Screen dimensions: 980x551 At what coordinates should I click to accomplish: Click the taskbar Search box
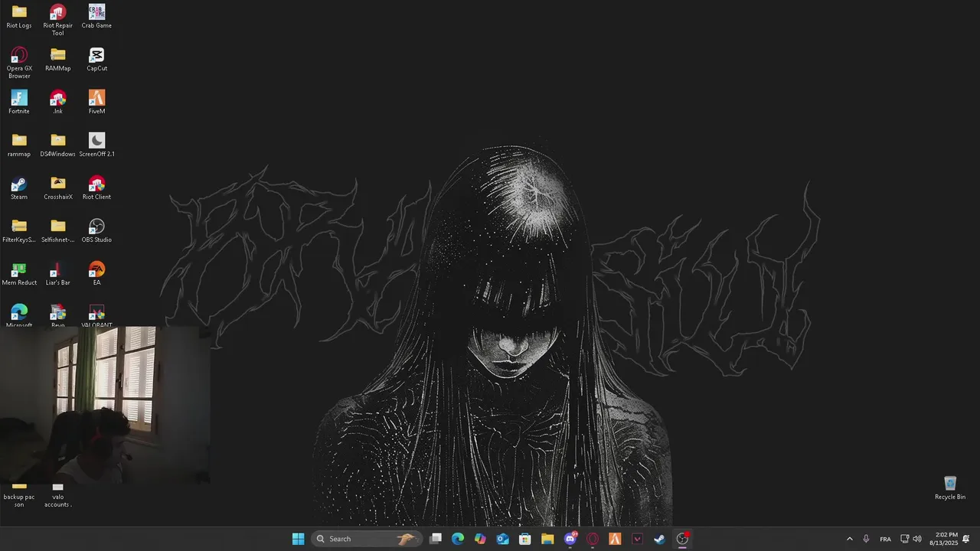(x=366, y=539)
